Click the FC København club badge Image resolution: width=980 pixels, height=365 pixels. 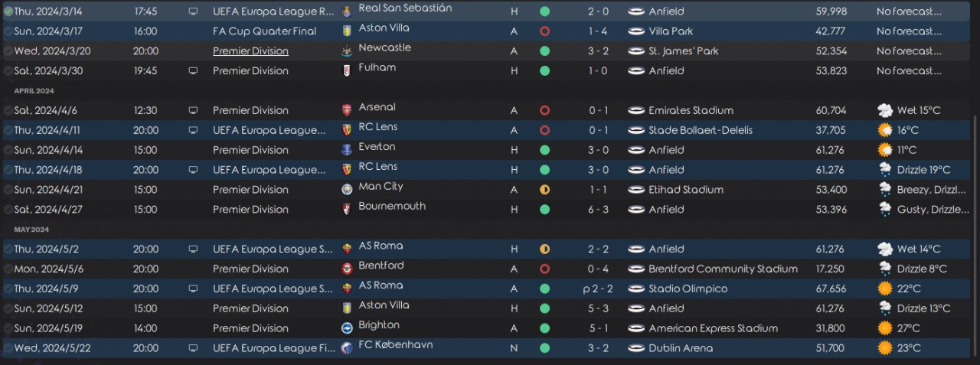pyautogui.click(x=347, y=348)
